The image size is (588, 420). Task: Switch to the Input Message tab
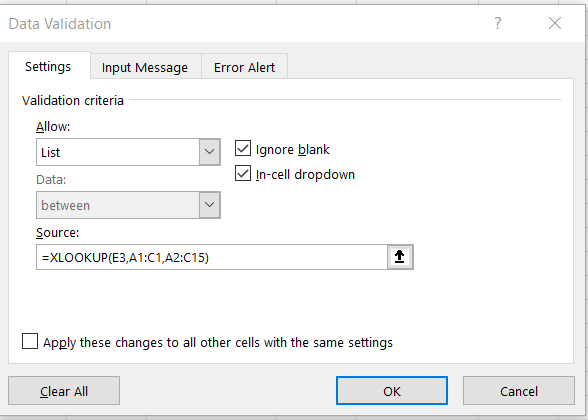pyautogui.click(x=145, y=68)
